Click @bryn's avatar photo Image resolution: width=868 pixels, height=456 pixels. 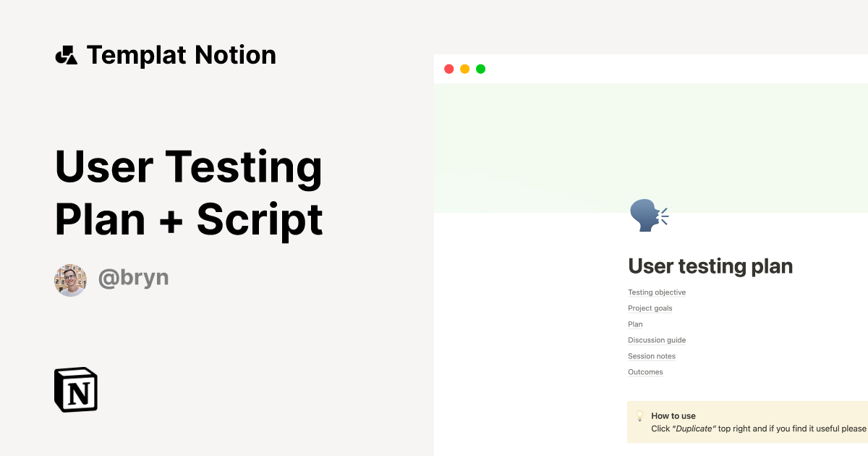tap(70, 279)
